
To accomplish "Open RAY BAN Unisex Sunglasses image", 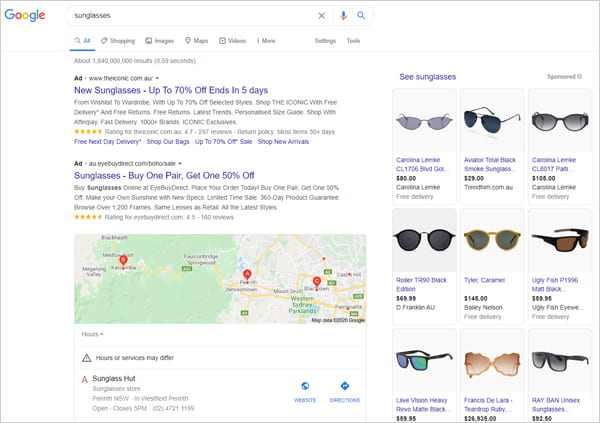I will click(x=560, y=361).
